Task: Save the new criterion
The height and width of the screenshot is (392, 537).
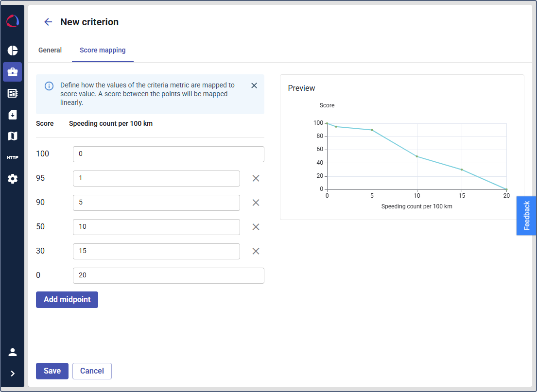Action: tap(52, 371)
